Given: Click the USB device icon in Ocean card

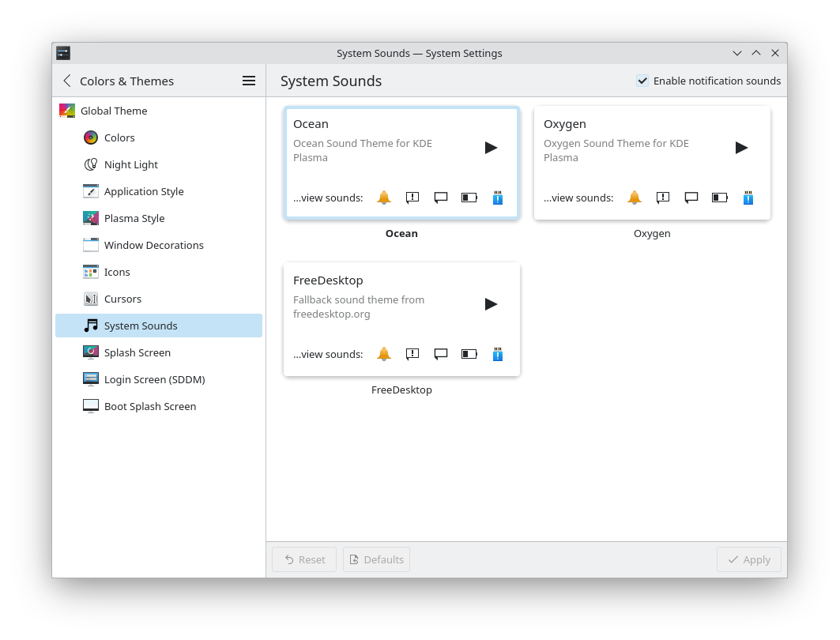Looking at the screenshot, I should [x=498, y=198].
